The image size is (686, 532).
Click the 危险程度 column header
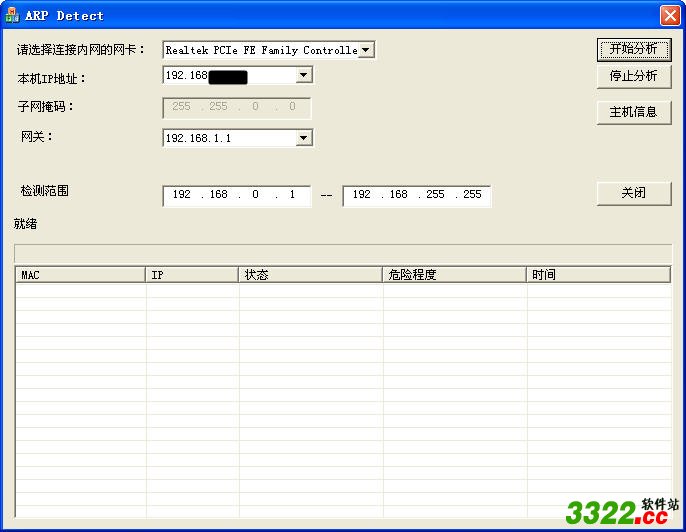[454, 274]
